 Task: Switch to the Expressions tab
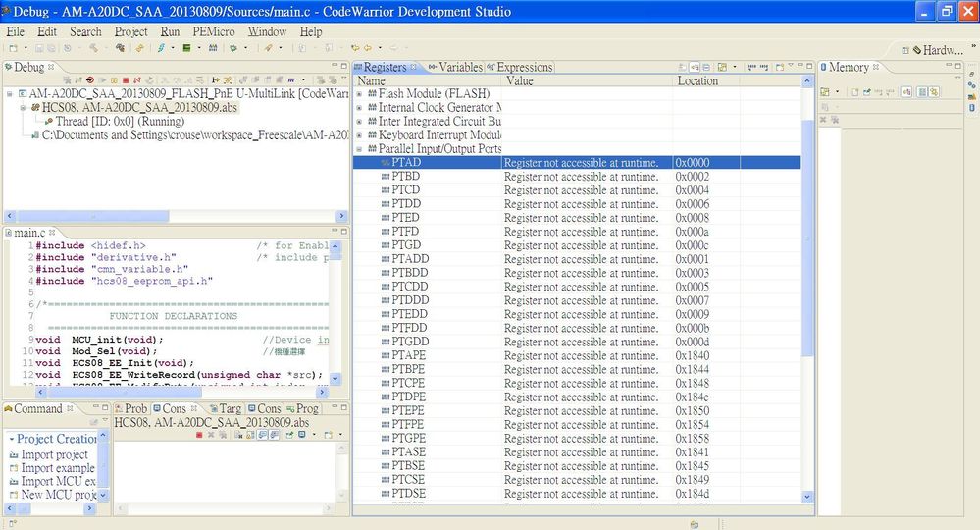click(519, 67)
